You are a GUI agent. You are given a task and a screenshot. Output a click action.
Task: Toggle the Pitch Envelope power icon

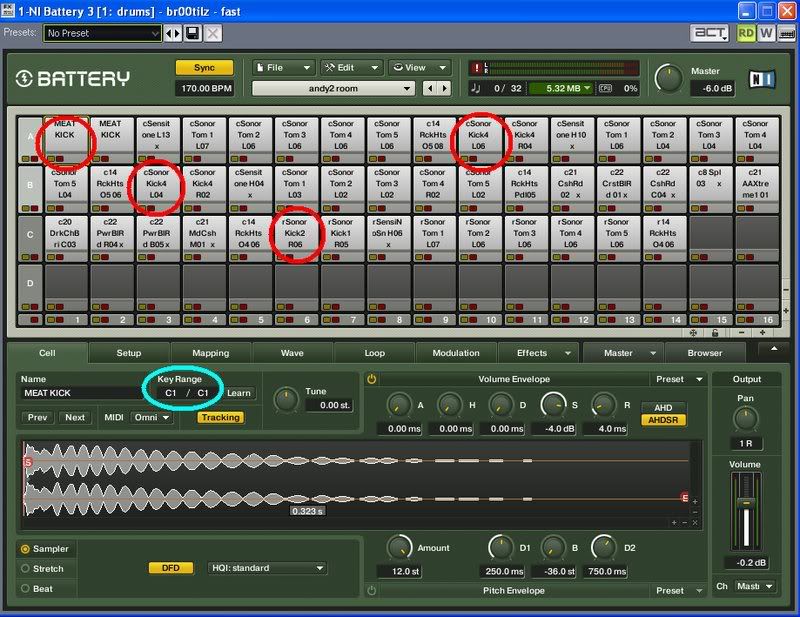click(x=371, y=590)
